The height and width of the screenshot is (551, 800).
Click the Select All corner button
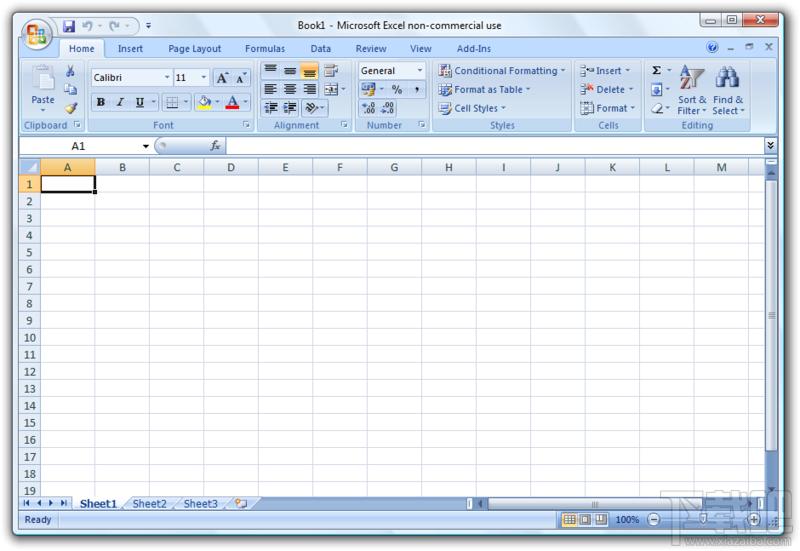point(30,167)
